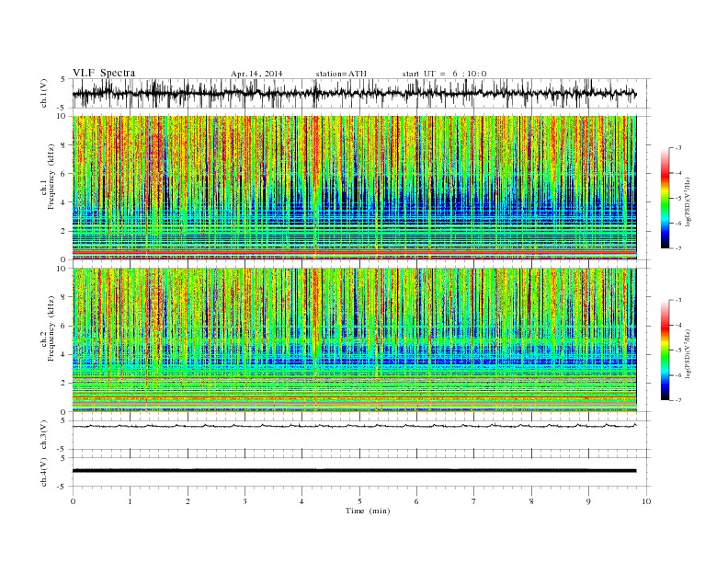Image resolution: width=728 pixels, height=563 pixels.
Task: Click inside the ch.2 spectrogram panel
Action: pos(354,340)
